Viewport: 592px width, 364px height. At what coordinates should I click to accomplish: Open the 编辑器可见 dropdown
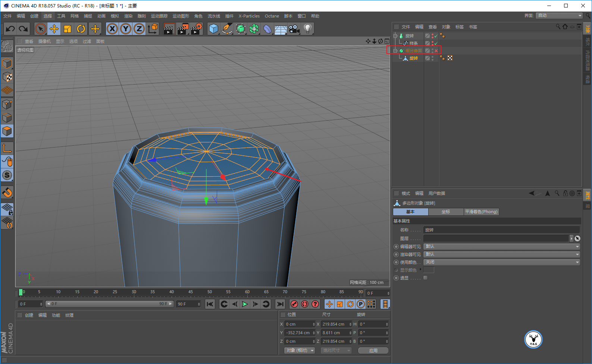coord(502,247)
